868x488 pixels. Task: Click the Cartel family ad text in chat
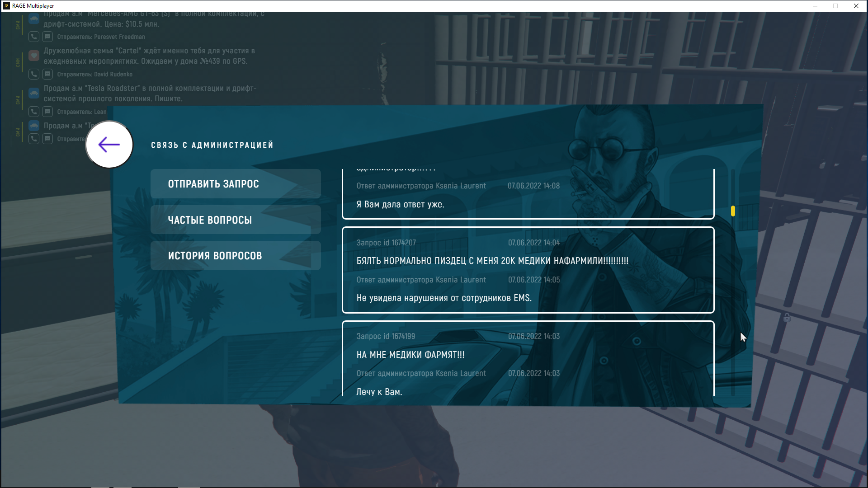(x=149, y=56)
